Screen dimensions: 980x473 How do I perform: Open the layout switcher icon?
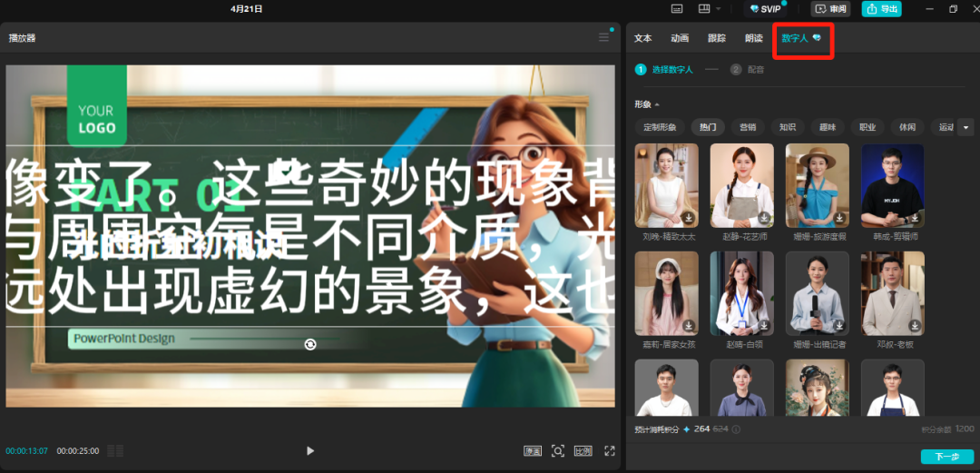coord(704,9)
